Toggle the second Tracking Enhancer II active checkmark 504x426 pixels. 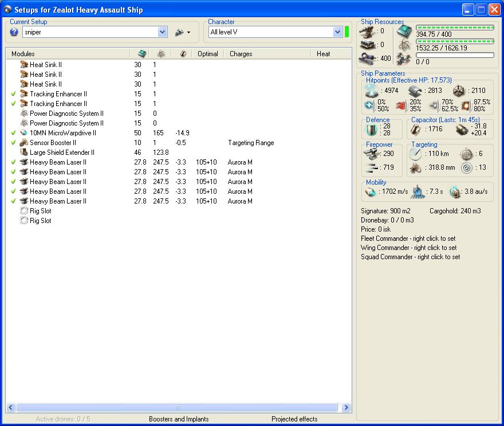pyautogui.click(x=13, y=104)
